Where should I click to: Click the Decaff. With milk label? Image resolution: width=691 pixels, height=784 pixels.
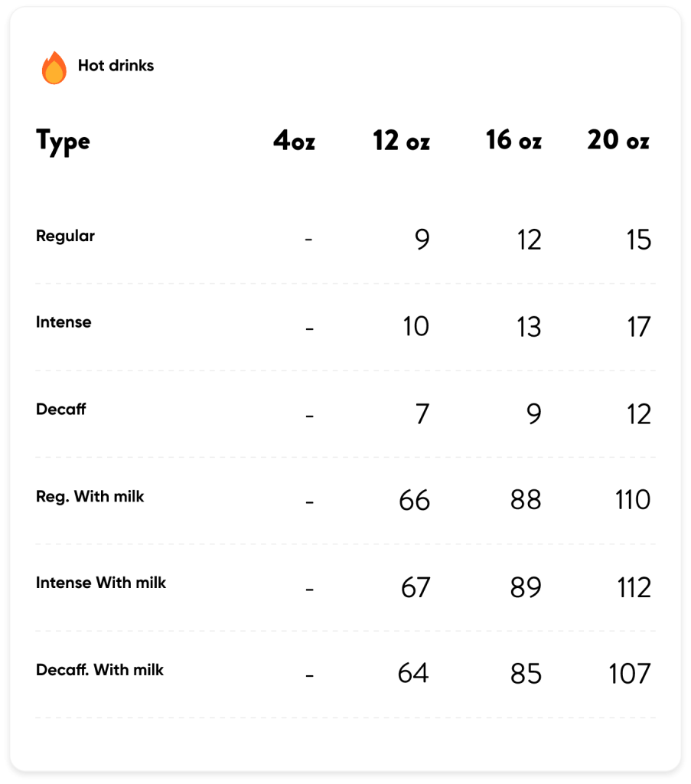(x=100, y=669)
